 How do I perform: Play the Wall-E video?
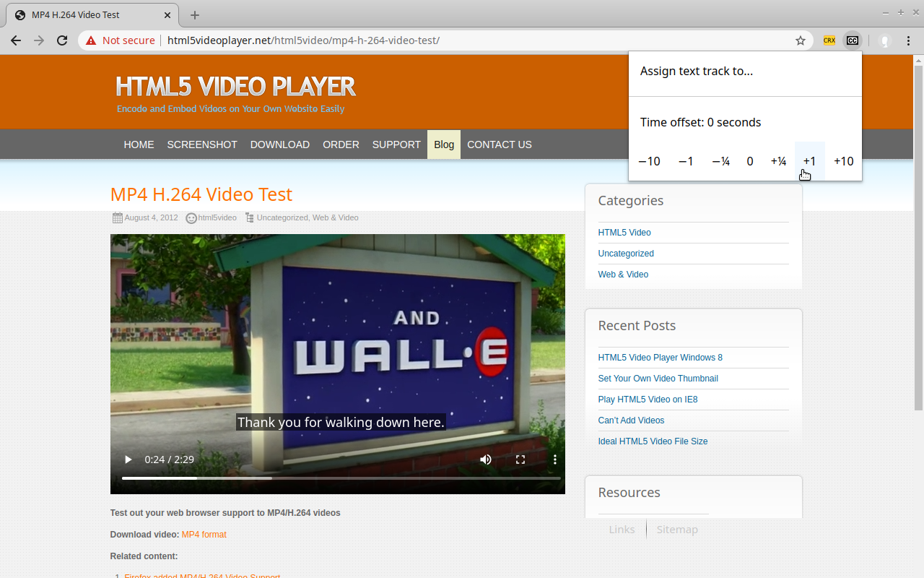click(128, 460)
